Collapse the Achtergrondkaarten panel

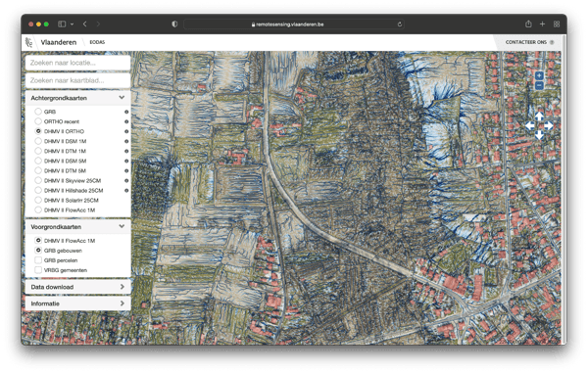coord(122,98)
